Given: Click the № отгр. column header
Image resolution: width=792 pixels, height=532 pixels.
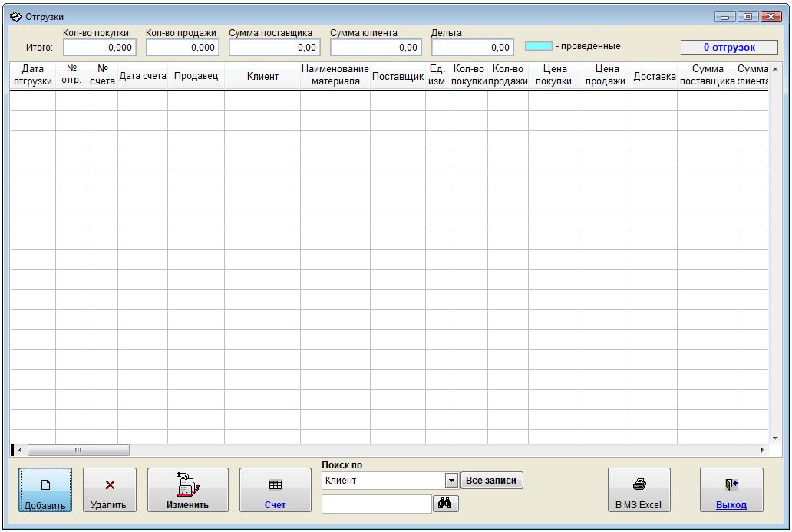Looking at the screenshot, I should 71,75.
